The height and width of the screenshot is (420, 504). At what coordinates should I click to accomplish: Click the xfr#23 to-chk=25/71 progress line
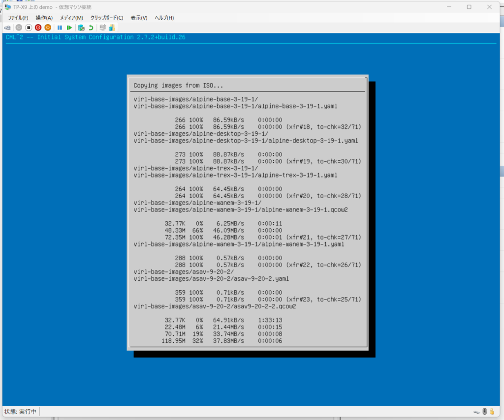(x=268, y=300)
